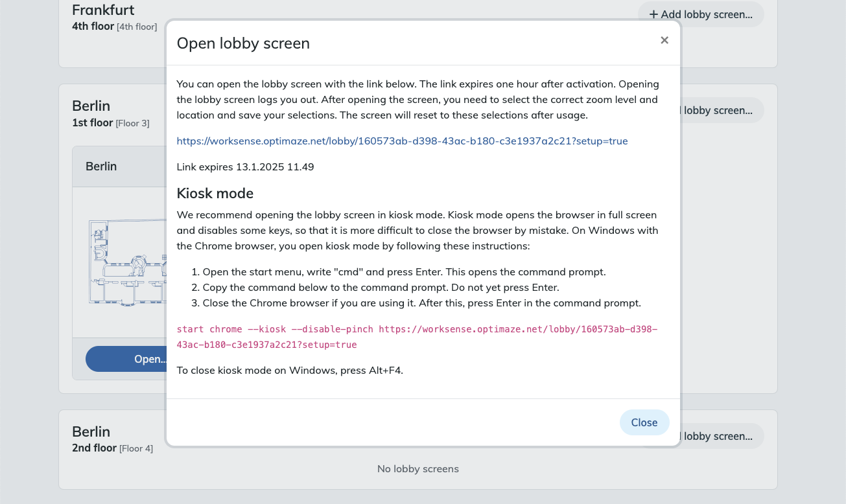
Task: Select the Frankfurt 4th floor heading
Action: click(103, 10)
